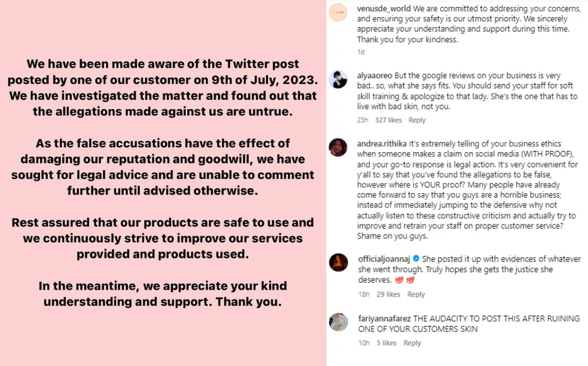The width and height of the screenshot is (588, 366).
Task: View the 5 likes on fariyannafarez's comment
Action: pyautogui.click(x=386, y=343)
